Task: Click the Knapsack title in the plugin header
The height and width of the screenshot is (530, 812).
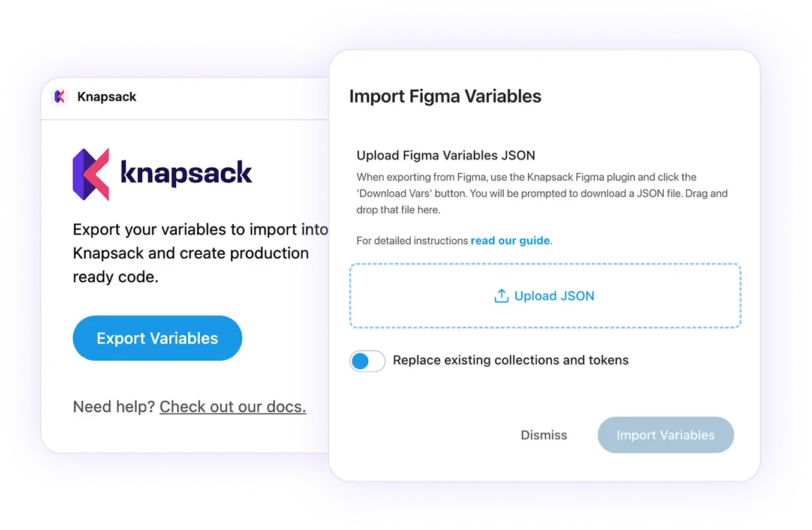Action: [107, 97]
